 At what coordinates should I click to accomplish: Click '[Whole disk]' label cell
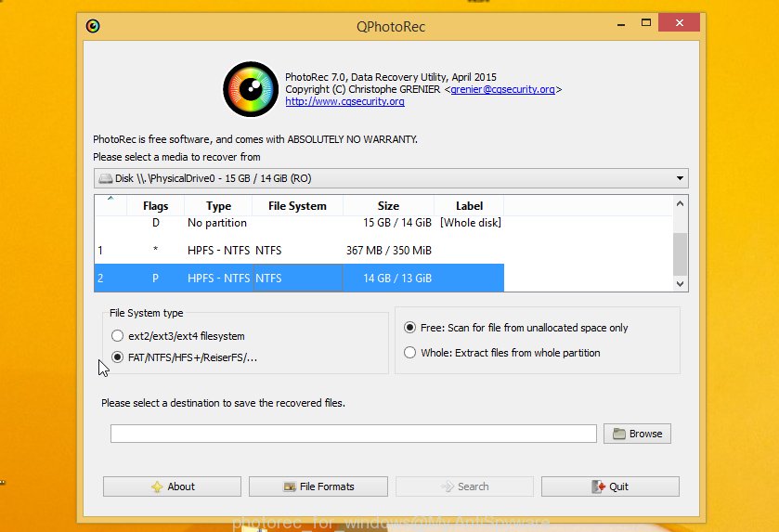pos(470,223)
